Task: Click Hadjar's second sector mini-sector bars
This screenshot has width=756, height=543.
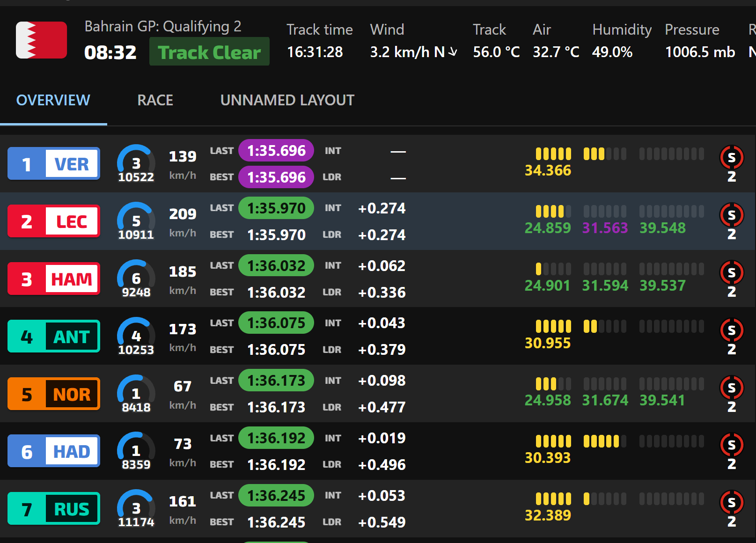Action: click(x=605, y=441)
